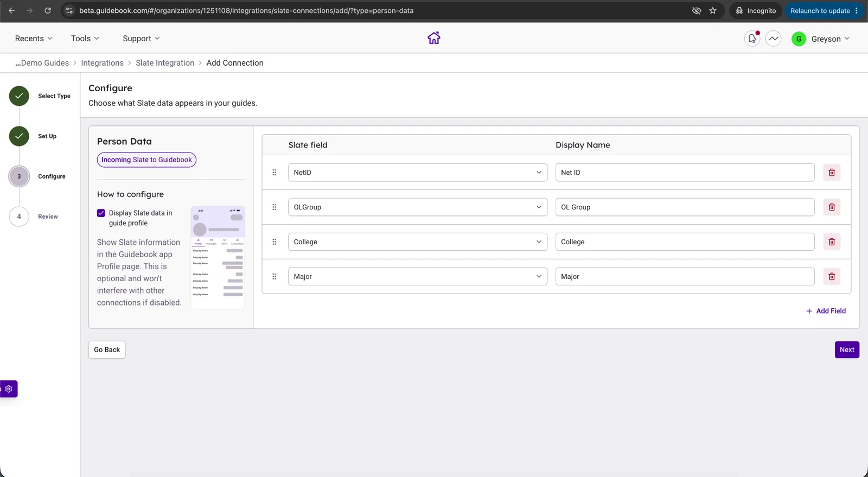Click the Incoming Slate to Guidebook badge
This screenshot has height=477, width=868.
coord(146,160)
